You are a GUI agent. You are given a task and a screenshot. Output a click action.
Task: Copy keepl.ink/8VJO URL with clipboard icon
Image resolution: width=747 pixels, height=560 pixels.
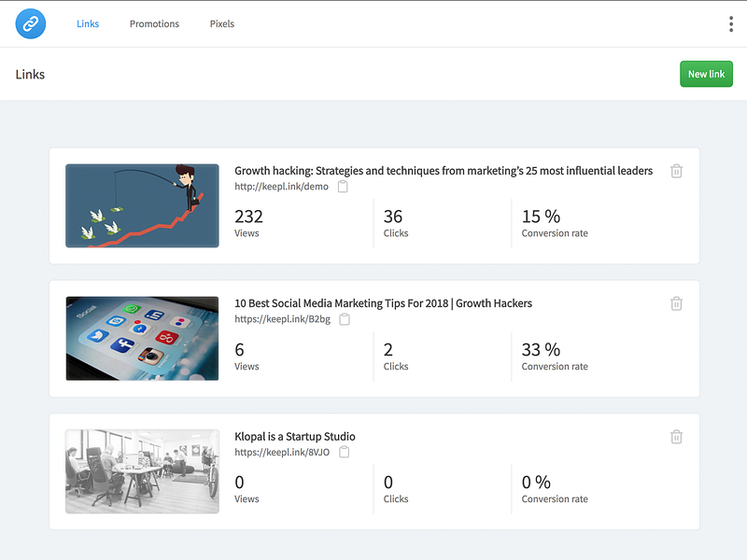pos(344,452)
